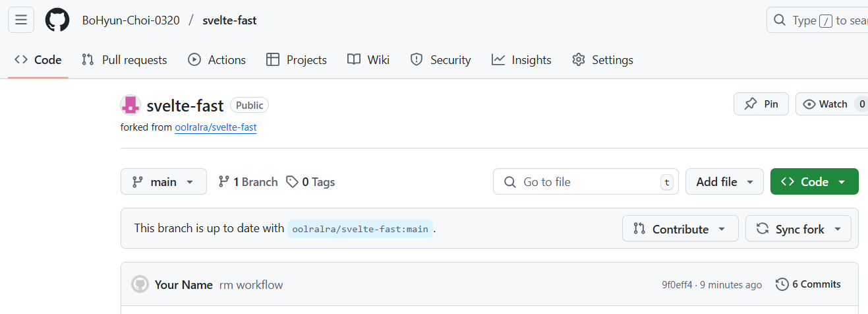The height and width of the screenshot is (314, 868).
Task: Click the commit author avatar icon
Action: [x=140, y=284]
